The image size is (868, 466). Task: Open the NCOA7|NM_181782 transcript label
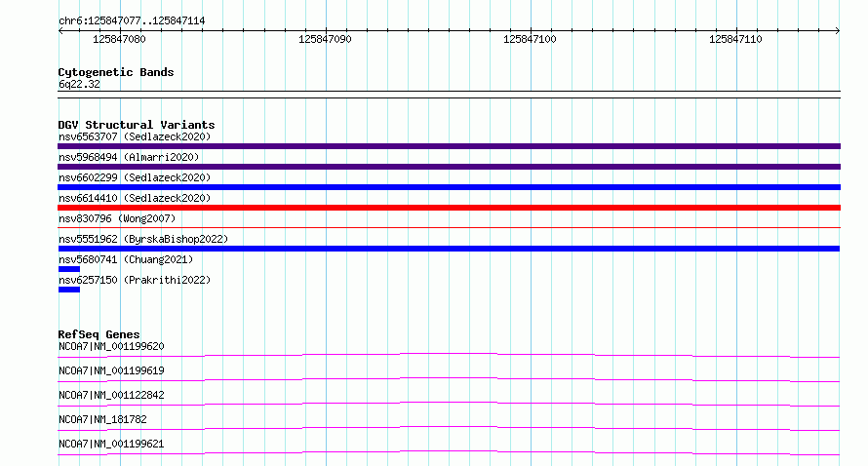(x=102, y=419)
